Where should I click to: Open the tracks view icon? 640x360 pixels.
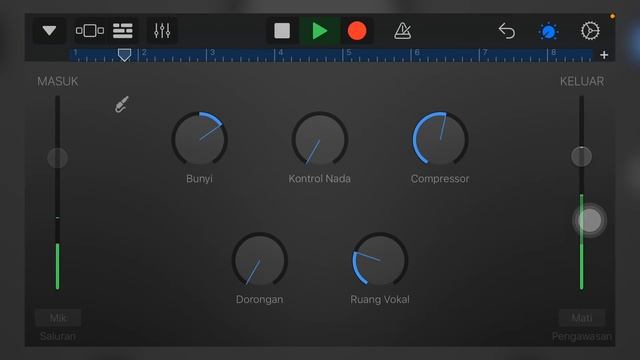[x=122, y=31]
